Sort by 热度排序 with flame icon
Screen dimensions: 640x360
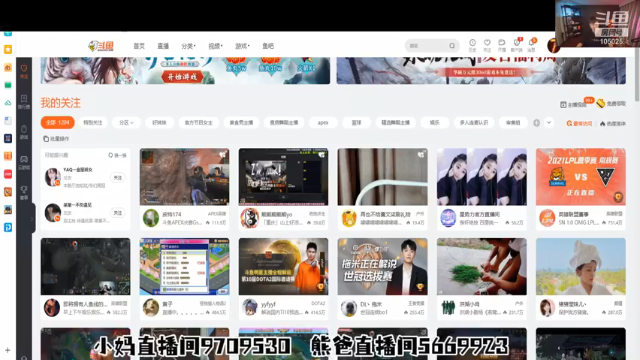[x=613, y=123]
